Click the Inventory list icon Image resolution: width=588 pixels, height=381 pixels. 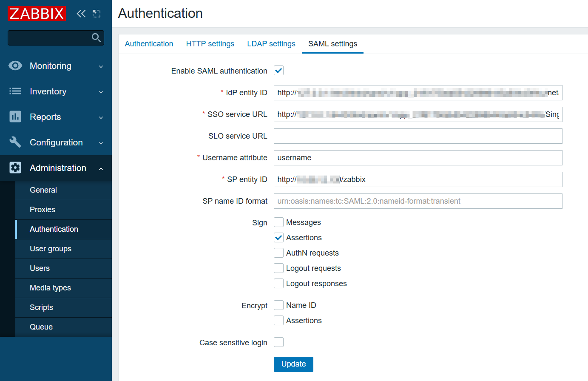coord(15,91)
